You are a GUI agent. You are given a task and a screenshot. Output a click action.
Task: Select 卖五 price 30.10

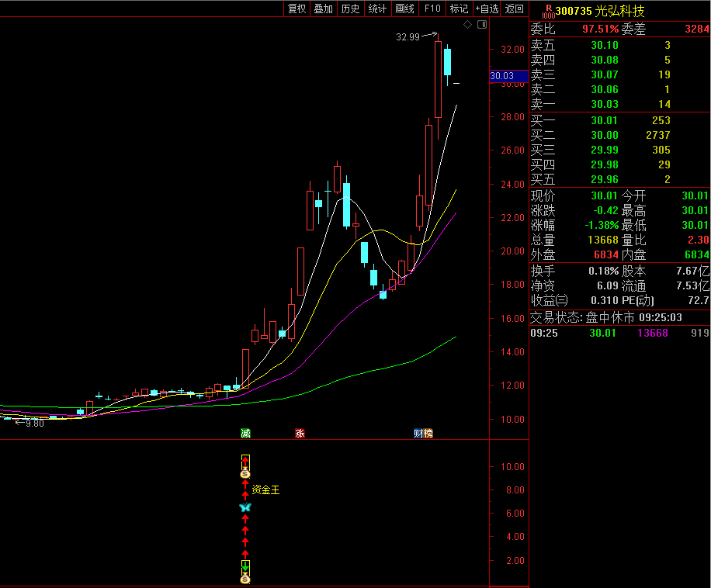(605, 45)
